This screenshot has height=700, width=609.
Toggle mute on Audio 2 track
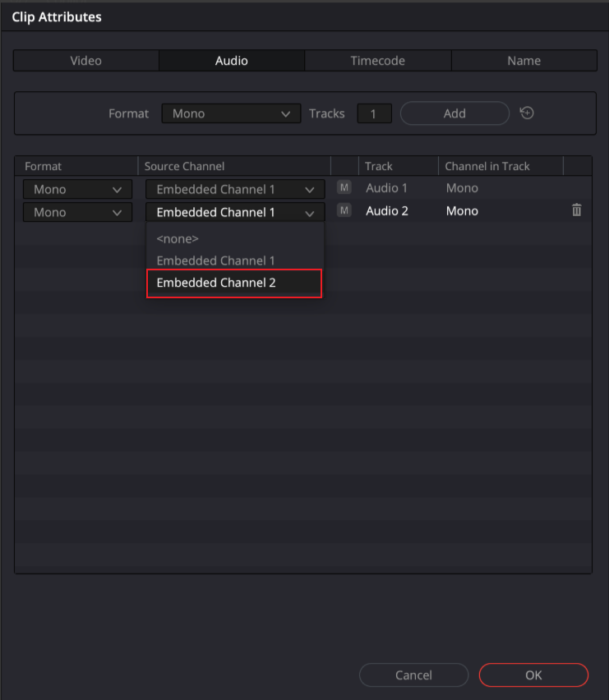tap(344, 211)
